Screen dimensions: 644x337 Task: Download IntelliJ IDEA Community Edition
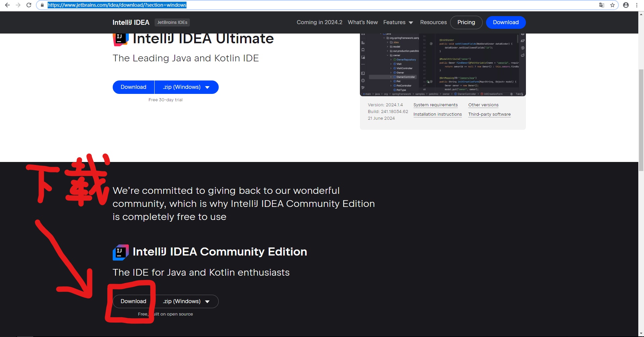(x=133, y=301)
